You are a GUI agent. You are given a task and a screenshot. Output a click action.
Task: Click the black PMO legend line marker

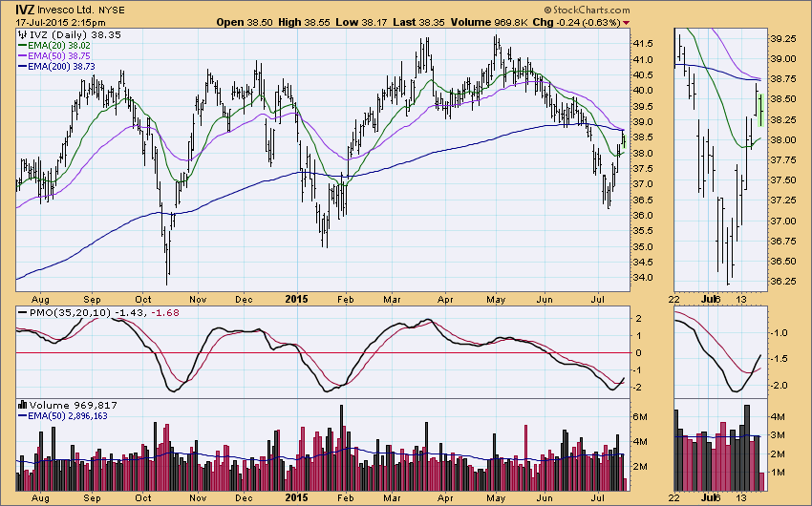tap(22, 312)
